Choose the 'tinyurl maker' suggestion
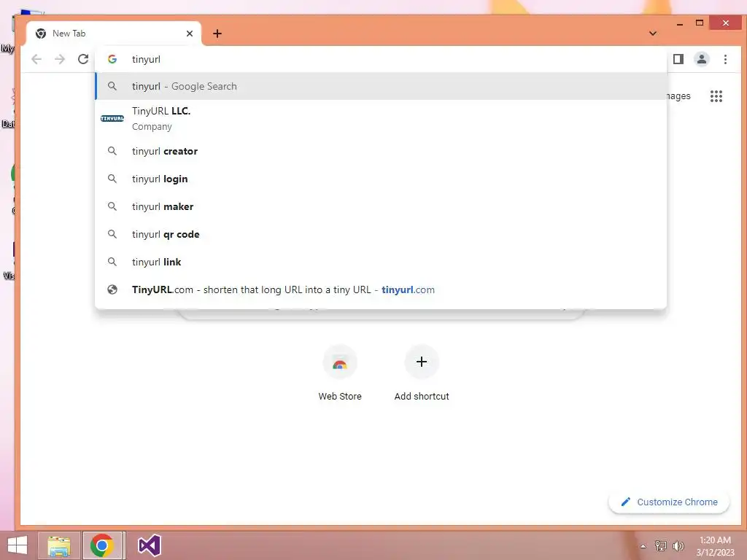The width and height of the screenshot is (747, 560). pos(381,206)
